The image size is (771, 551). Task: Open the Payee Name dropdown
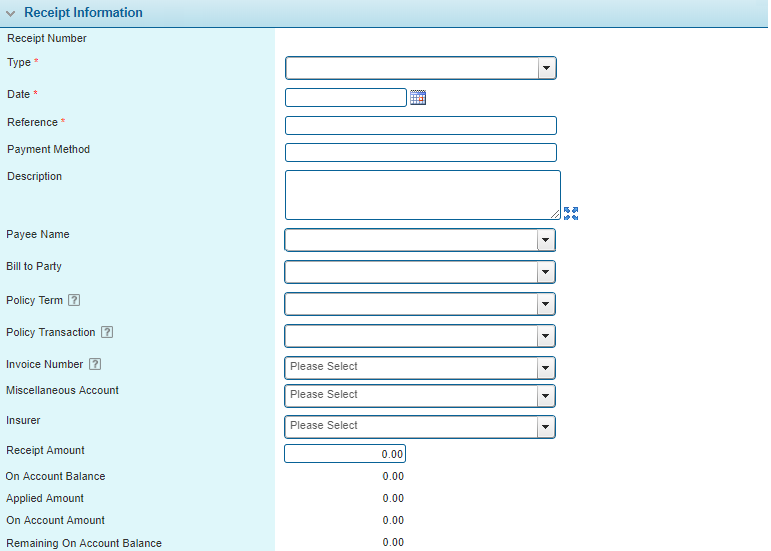click(545, 240)
